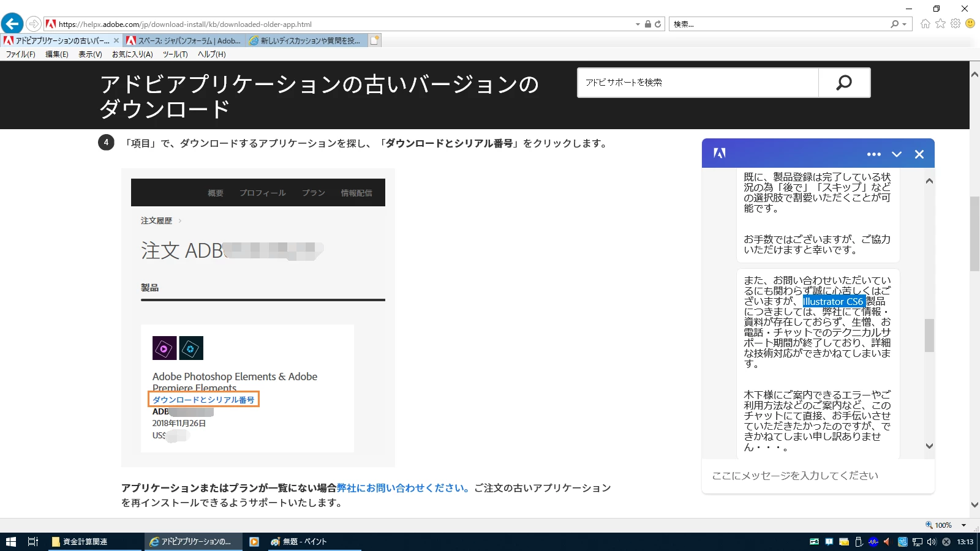
Task: Click the 注文履歴 breadcrumb text
Action: pos(156,221)
